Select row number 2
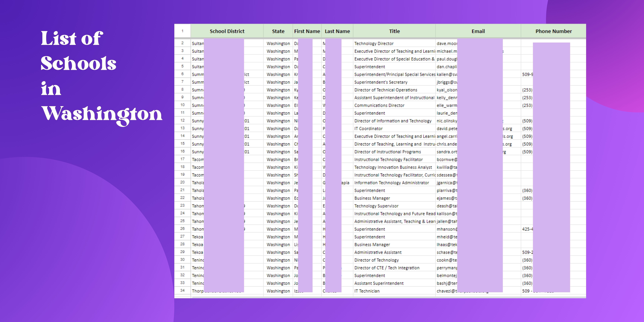The width and height of the screenshot is (644, 322). coord(183,43)
